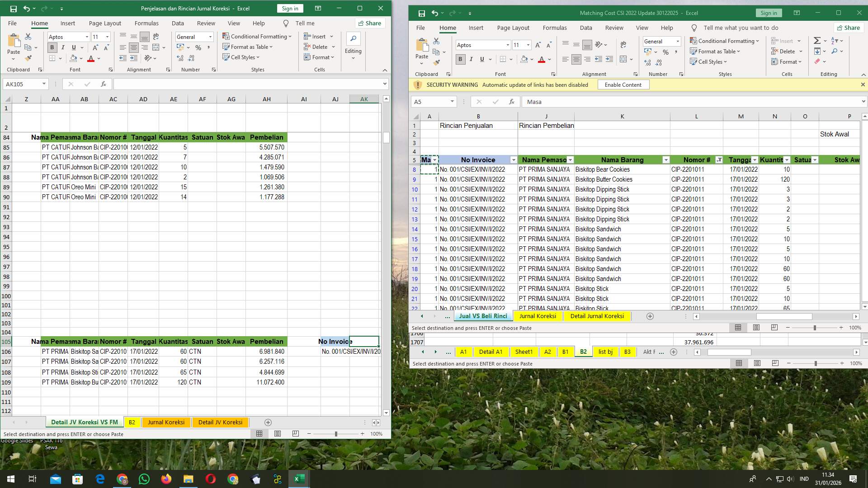
Task: Select the Fill Color bucket icon
Action: 74,58
